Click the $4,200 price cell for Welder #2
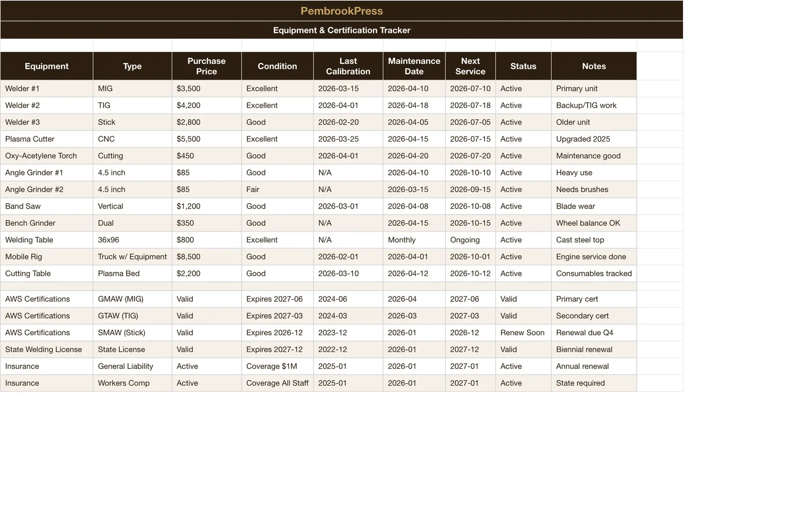The image size is (812, 522). 207,105
